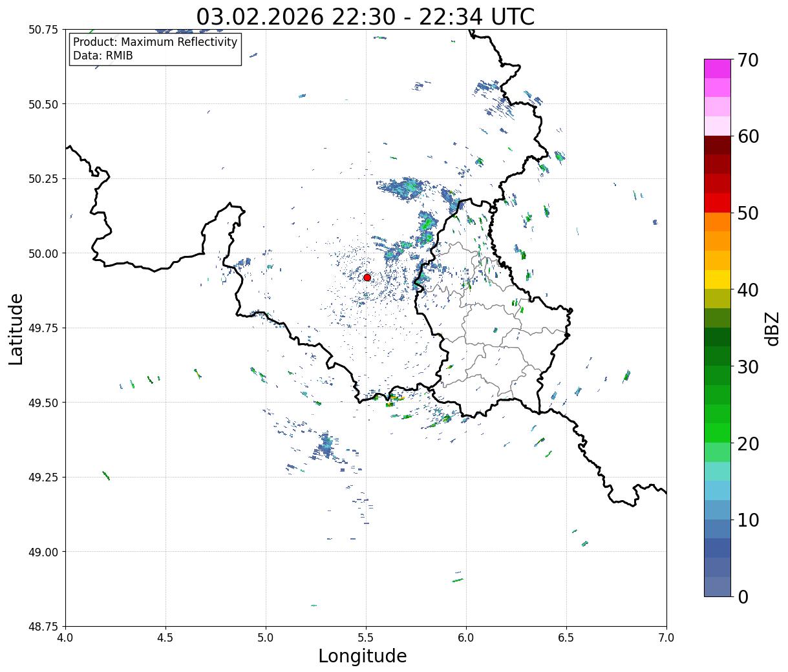The image size is (788, 672).
Task: Click the dark maroon swatch just below 60
Action: click(718, 145)
